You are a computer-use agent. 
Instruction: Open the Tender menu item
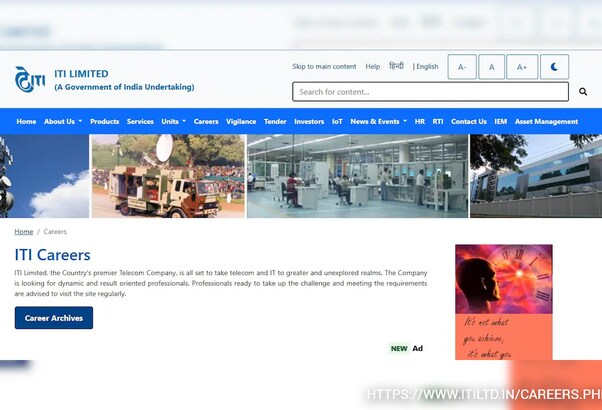tap(275, 122)
